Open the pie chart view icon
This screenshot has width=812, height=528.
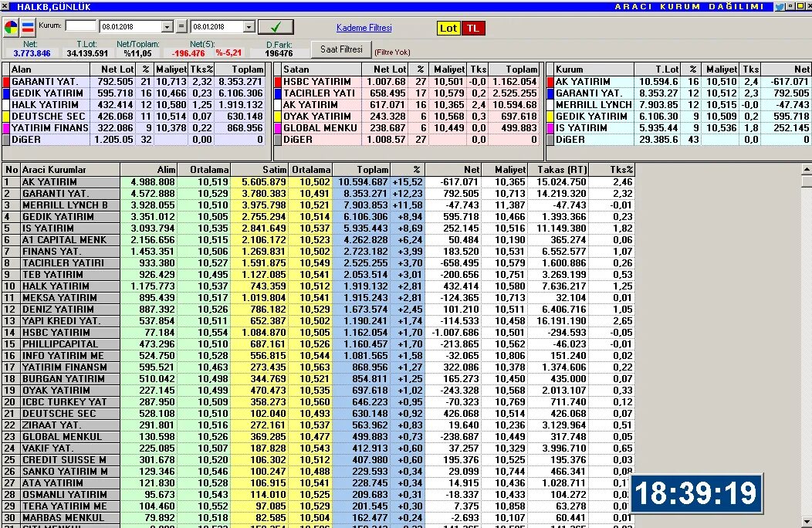11,28
